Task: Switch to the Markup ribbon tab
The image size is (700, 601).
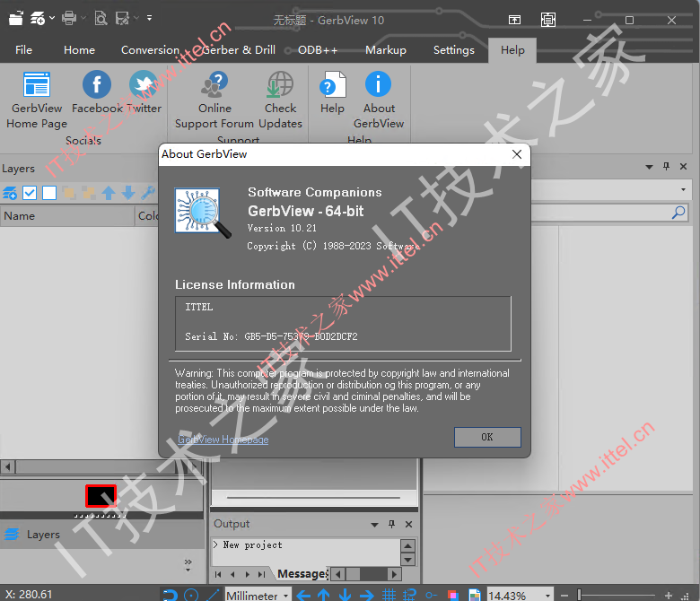Action: click(386, 50)
